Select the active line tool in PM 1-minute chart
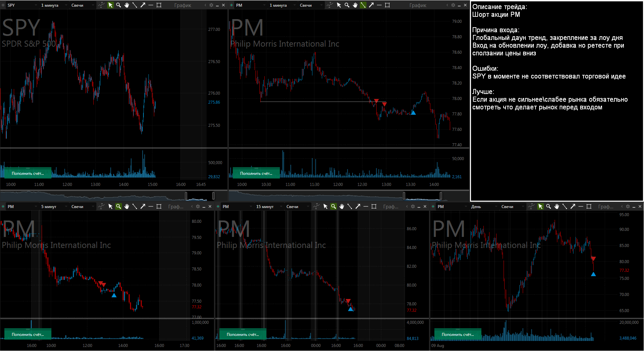This screenshot has height=351, width=644. click(363, 5)
